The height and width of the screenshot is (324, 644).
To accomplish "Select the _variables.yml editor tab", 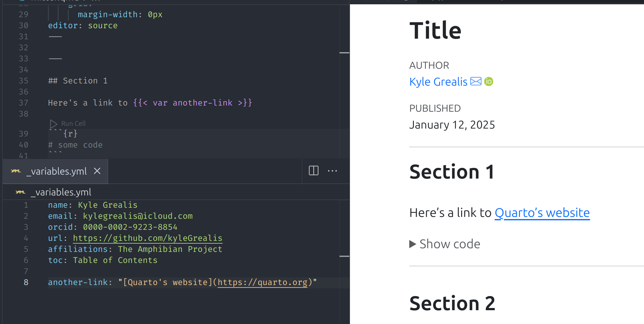I will pyautogui.click(x=55, y=171).
